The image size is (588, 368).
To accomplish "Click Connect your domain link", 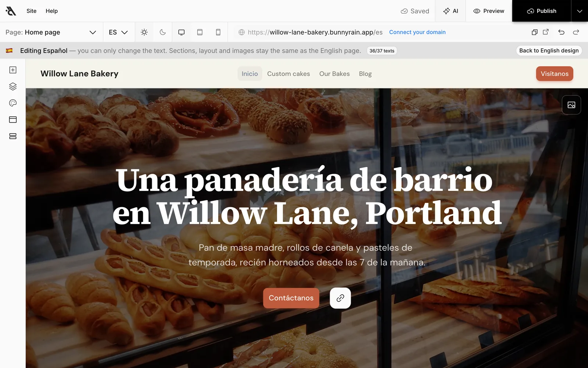I will pos(417,32).
